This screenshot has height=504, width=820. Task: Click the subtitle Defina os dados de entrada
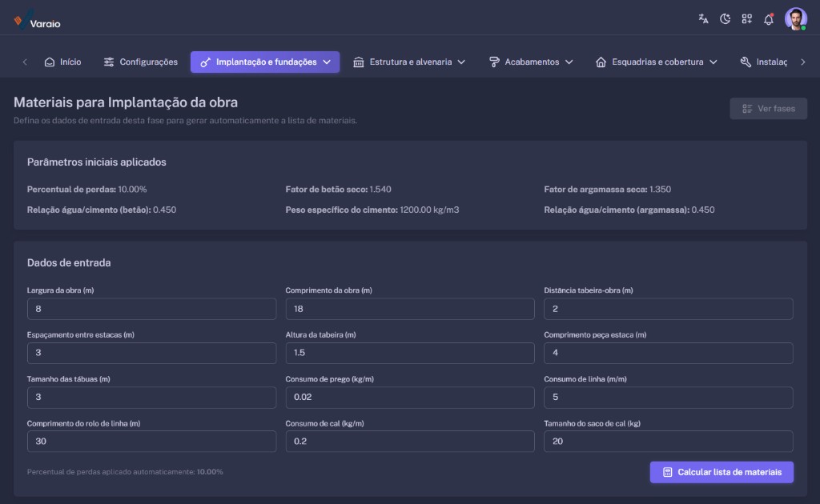(x=185, y=121)
